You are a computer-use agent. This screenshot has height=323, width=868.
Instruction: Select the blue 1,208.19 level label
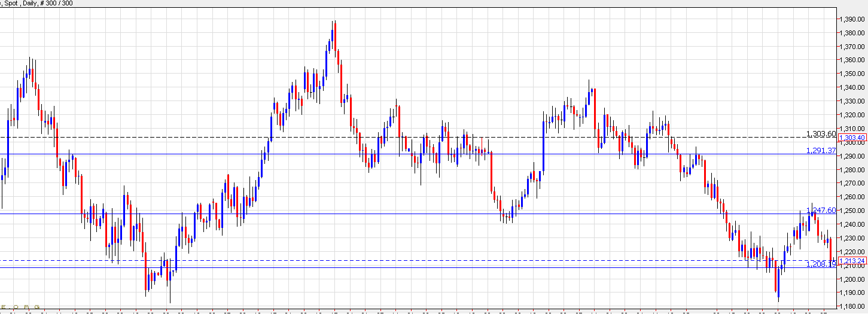pyautogui.click(x=821, y=264)
